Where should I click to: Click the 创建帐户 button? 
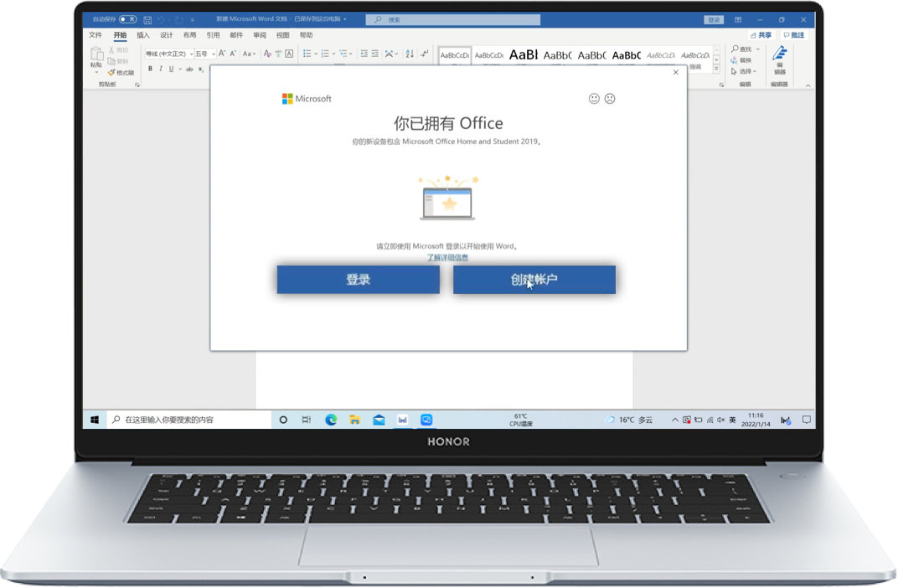pos(534,280)
